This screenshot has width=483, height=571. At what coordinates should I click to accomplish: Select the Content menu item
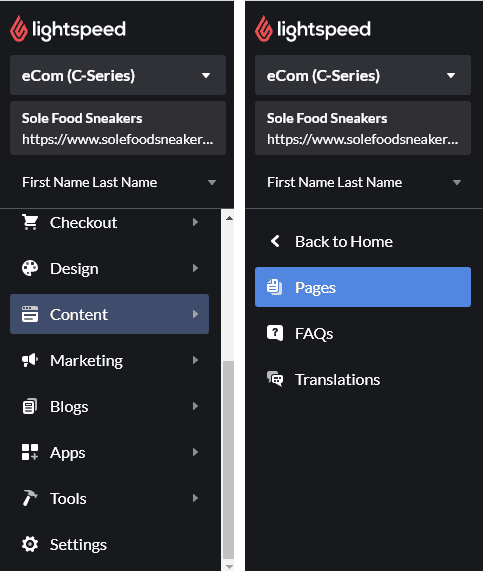(x=110, y=314)
